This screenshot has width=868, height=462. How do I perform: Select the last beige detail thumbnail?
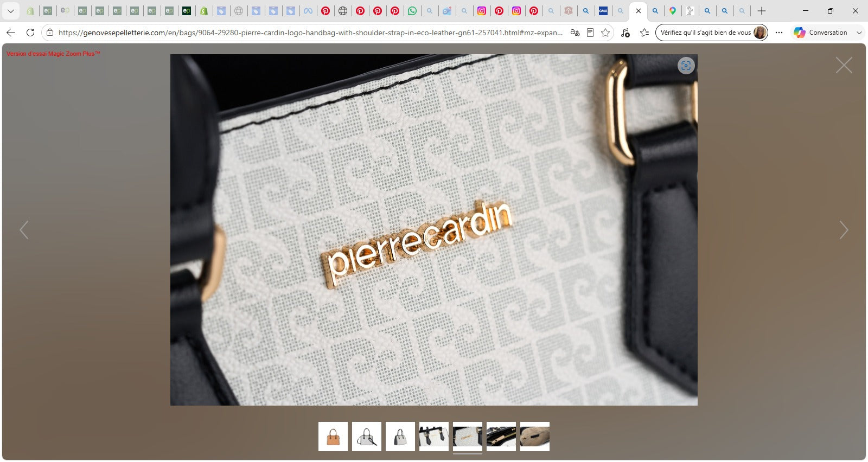click(535, 437)
